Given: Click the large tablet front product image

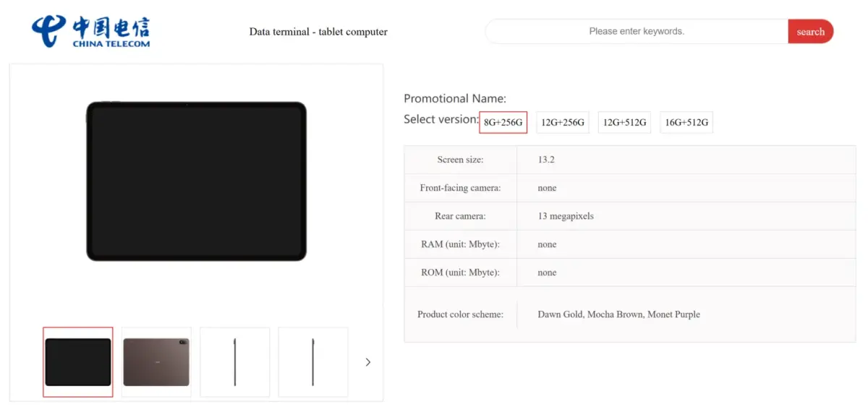Looking at the screenshot, I should tap(196, 181).
